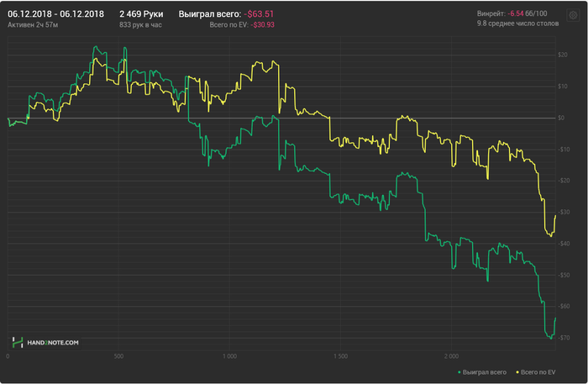This screenshot has height=384, width=588.
Task: Select the "Активен 2ч 57м" label
Action: (33, 24)
